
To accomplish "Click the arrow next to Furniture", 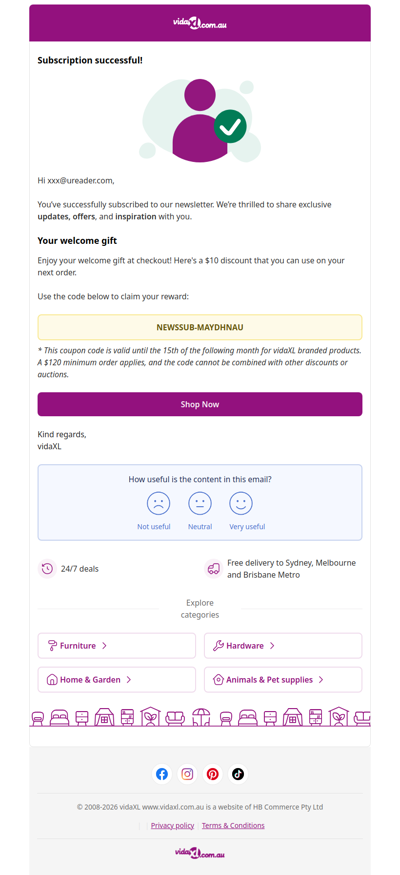I will coord(104,646).
